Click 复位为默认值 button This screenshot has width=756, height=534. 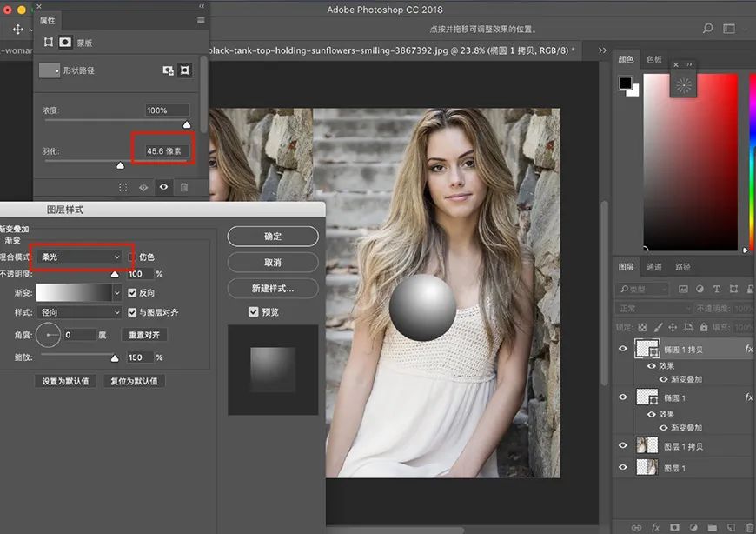tap(134, 381)
